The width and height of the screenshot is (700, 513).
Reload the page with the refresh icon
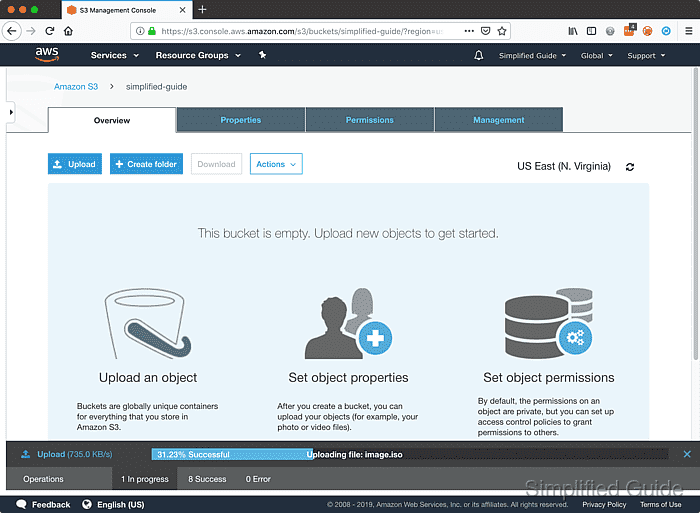[x=50, y=31]
